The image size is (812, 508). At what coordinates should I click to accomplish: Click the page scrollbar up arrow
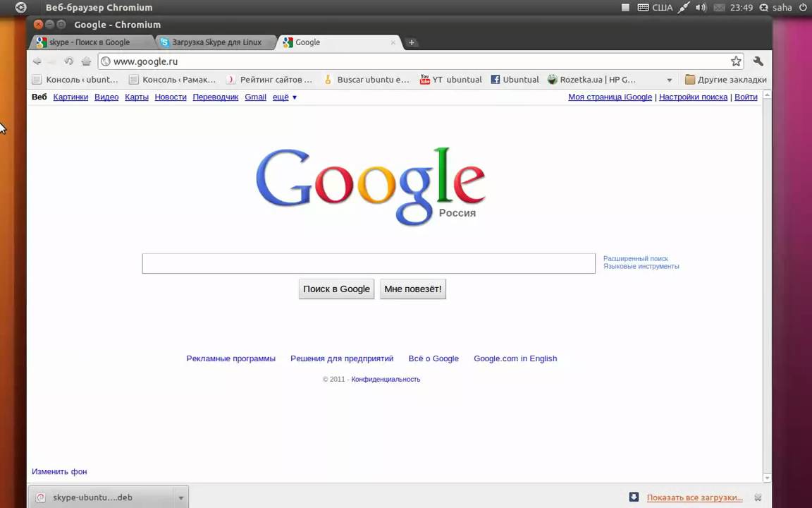click(x=767, y=95)
